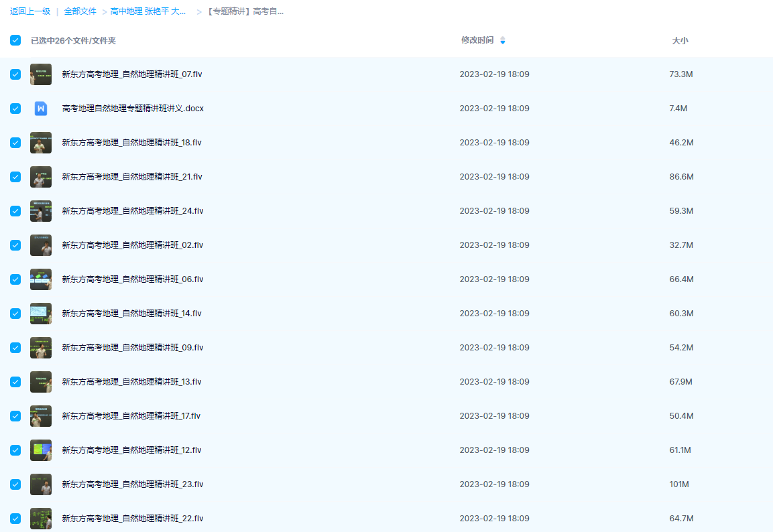Click the sort arrow icon beside 修改时间
Viewport: 773px width, 532px height.
pos(503,41)
